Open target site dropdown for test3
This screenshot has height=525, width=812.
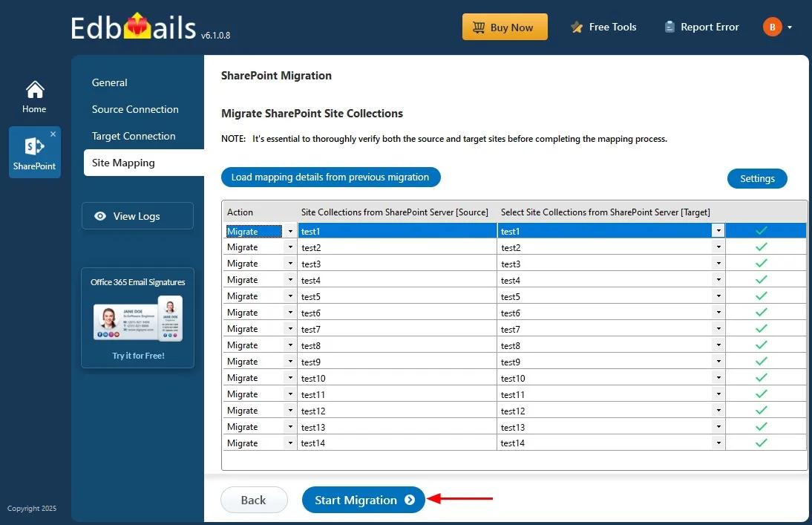coord(718,264)
